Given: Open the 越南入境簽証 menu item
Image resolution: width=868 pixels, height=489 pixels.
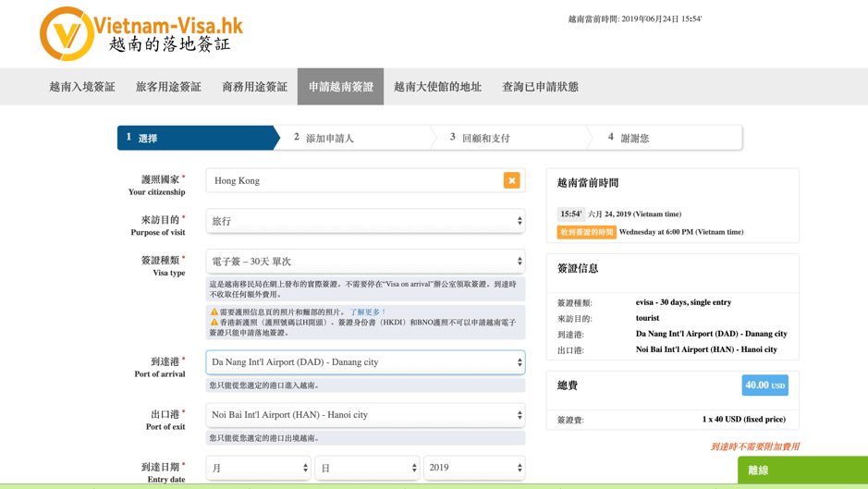Looking at the screenshot, I should click(82, 87).
